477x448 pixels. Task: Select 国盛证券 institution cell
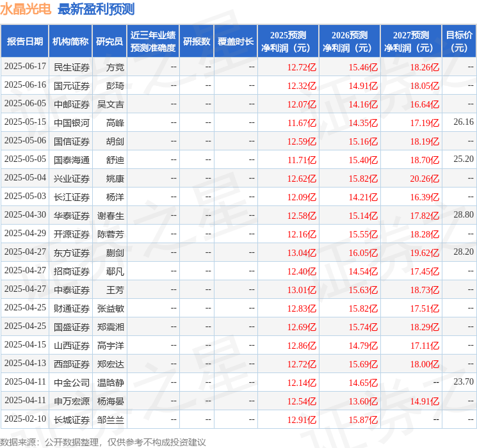point(72,327)
